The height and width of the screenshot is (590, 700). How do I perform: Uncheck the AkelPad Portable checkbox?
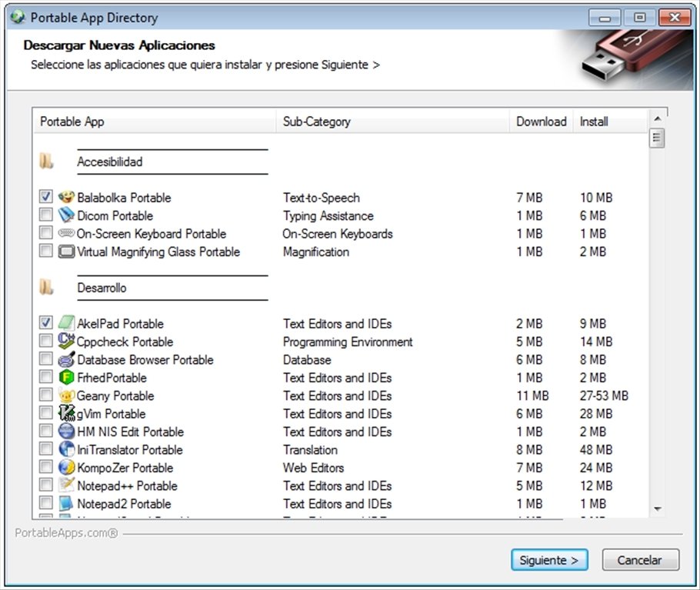45,322
